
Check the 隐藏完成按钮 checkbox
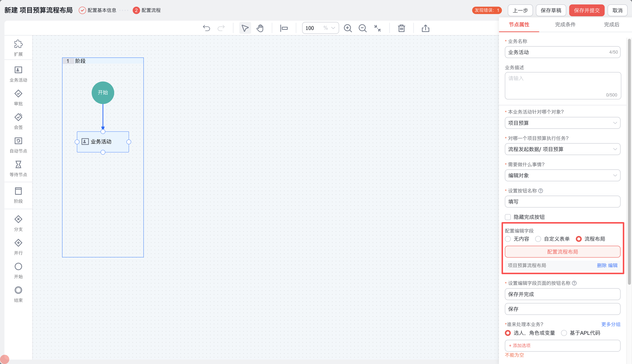pyautogui.click(x=508, y=217)
